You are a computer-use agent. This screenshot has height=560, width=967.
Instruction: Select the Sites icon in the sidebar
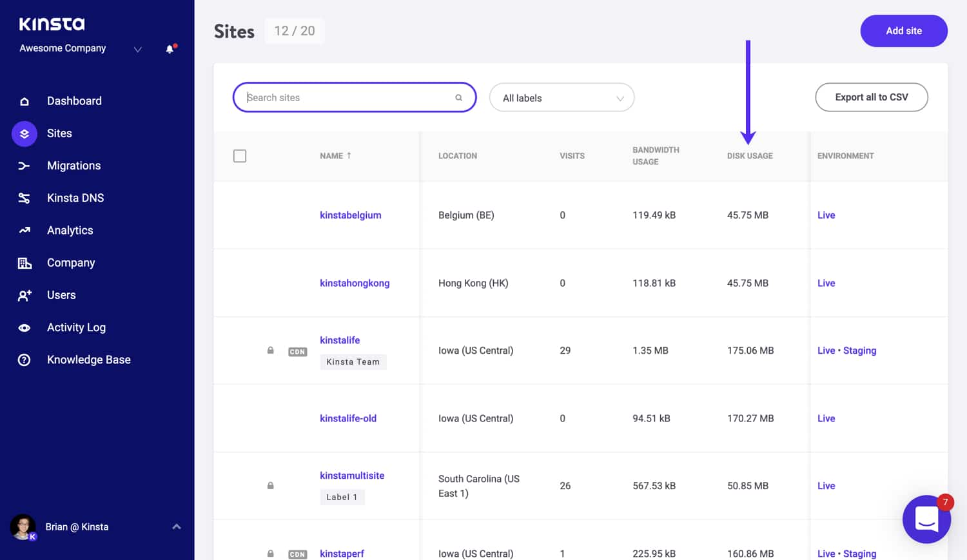24,133
